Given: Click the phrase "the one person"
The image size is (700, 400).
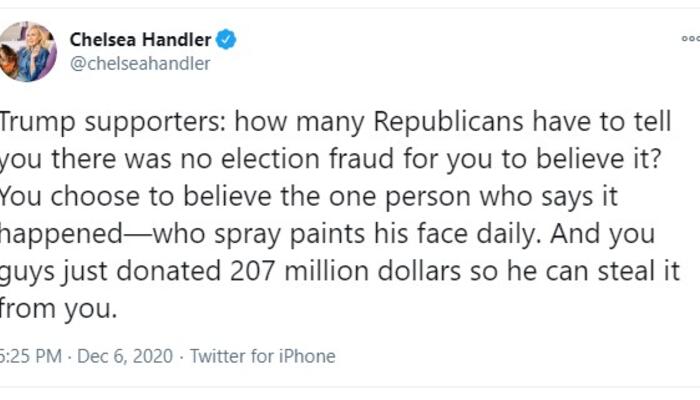Looking at the screenshot, I should [x=375, y=197].
